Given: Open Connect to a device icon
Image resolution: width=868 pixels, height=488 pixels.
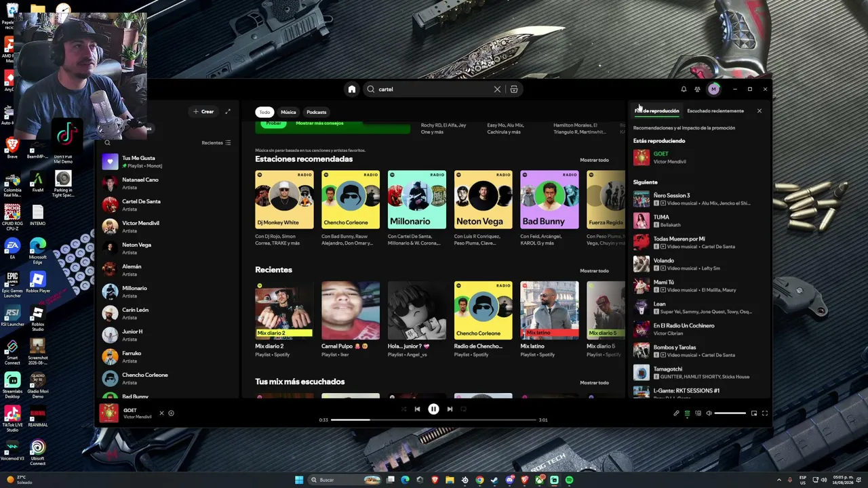Looking at the screenshot, I should point(698,413).
